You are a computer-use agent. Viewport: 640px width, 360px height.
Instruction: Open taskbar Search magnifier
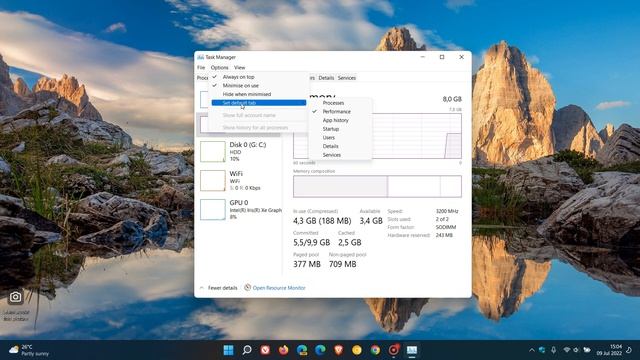point(247,350)
